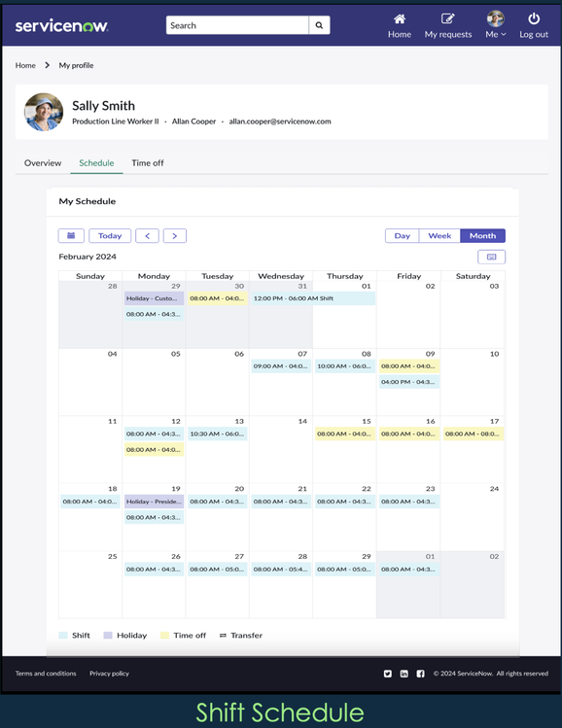
Task: Open the Twitter icon in footer
Action: point(388,674)
